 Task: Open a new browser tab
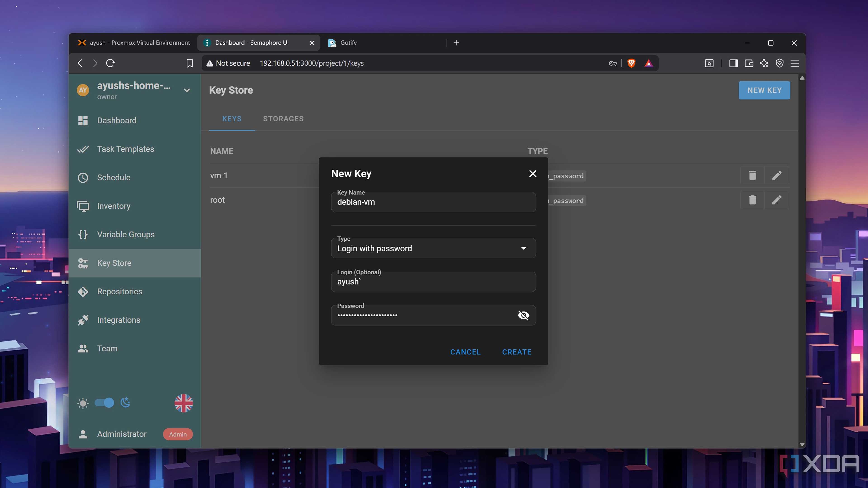coord(456,43)
